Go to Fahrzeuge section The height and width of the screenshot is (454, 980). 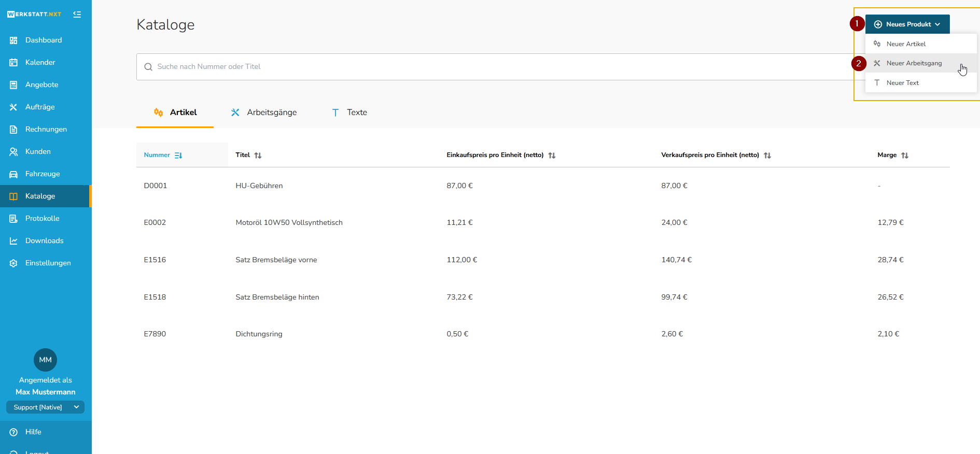[46, 174]
